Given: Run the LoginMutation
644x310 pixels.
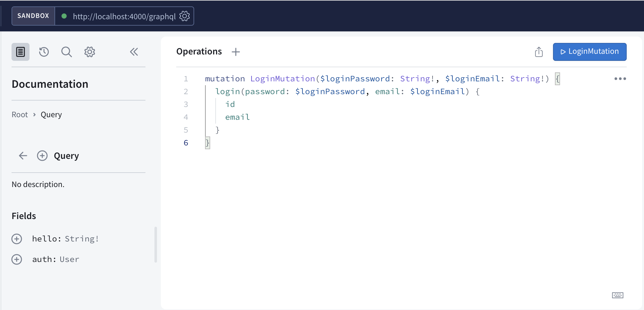Looking at the screenshot, I should (x=590, y=52).
